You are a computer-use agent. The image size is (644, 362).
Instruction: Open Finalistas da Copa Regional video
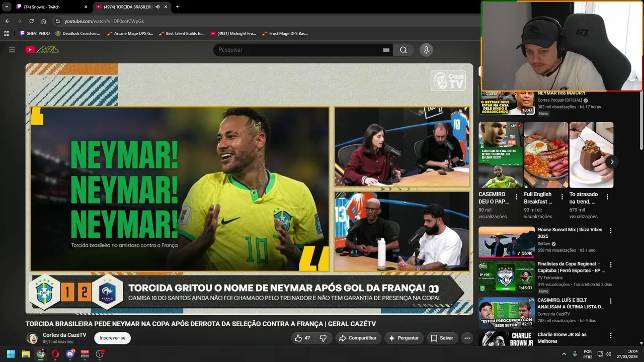pos(507,276)
